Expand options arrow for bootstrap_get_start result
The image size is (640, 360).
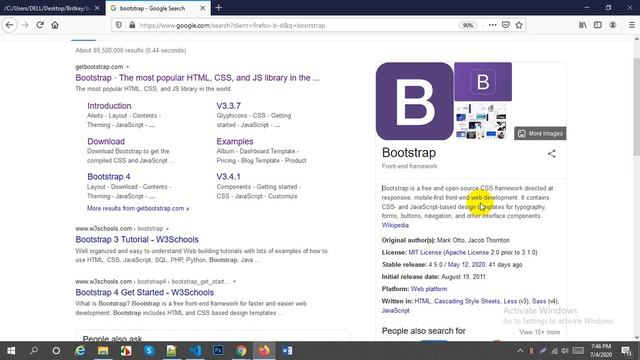[234, 282]
